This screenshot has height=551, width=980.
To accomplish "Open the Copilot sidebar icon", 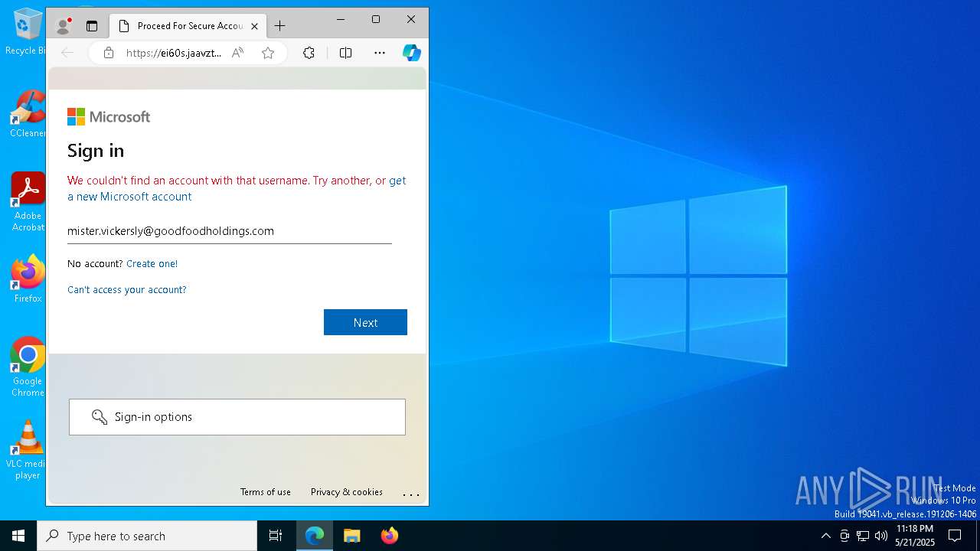I will pos(412,53).
